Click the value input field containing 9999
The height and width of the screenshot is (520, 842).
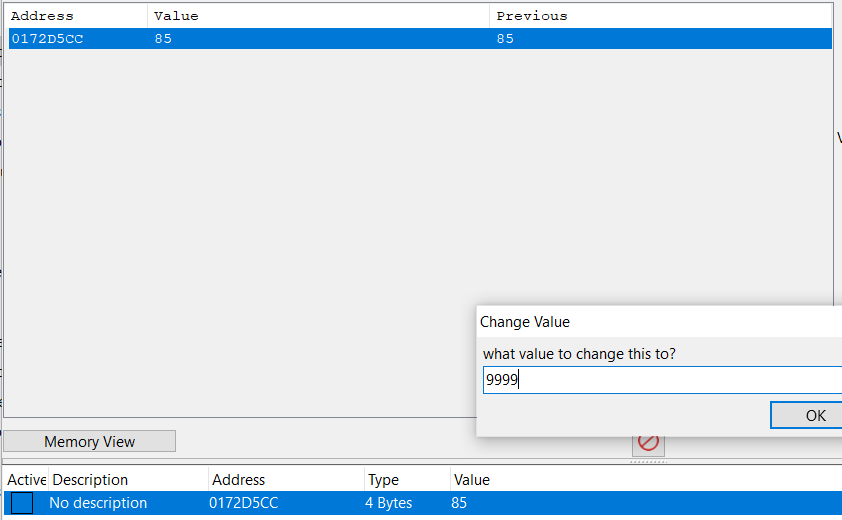pyautogui.click(x=660, y=380)
